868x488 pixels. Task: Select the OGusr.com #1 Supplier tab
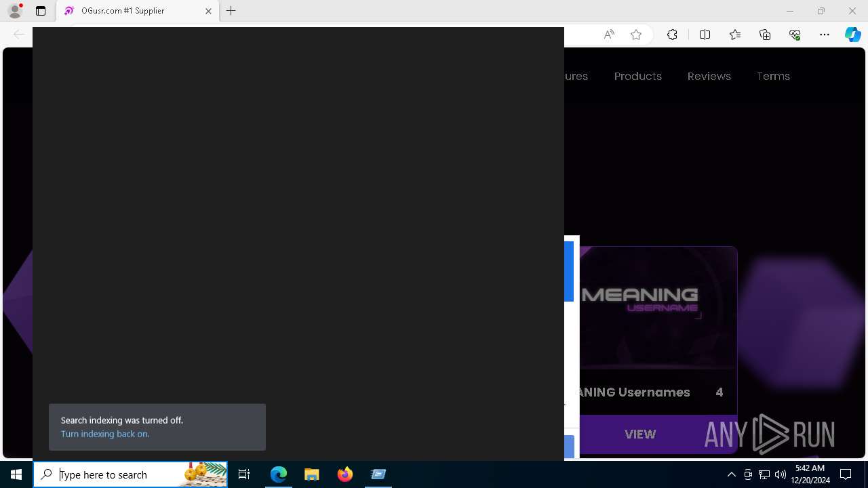138,11
